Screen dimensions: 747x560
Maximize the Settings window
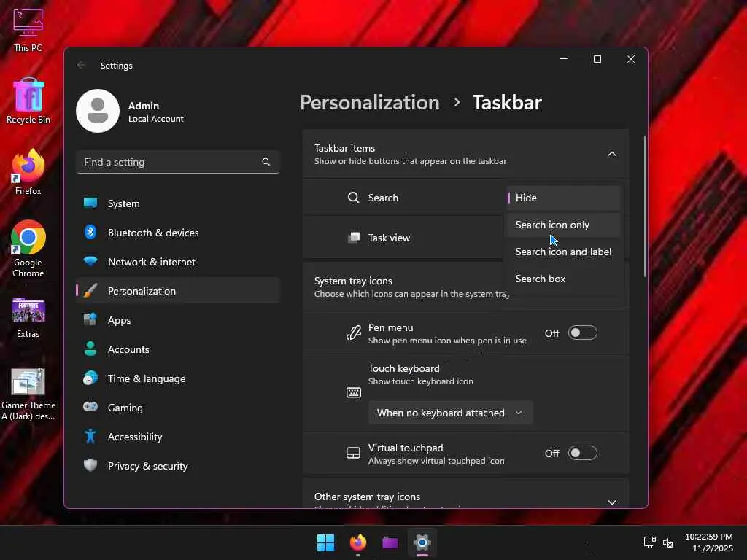tap(597, 59)
